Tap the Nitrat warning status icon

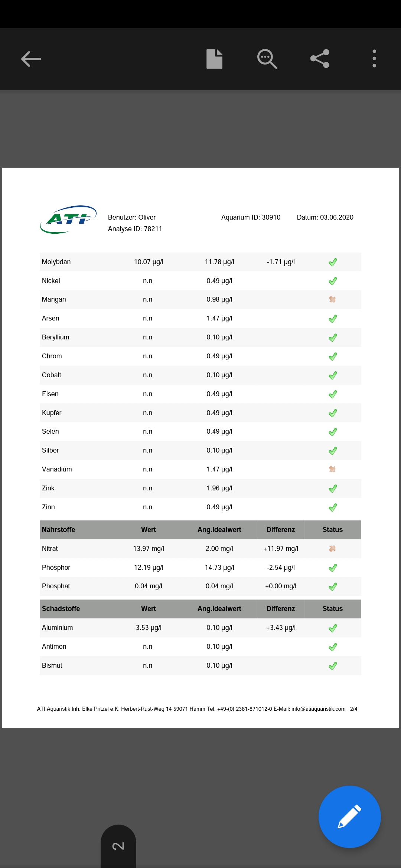332,549
